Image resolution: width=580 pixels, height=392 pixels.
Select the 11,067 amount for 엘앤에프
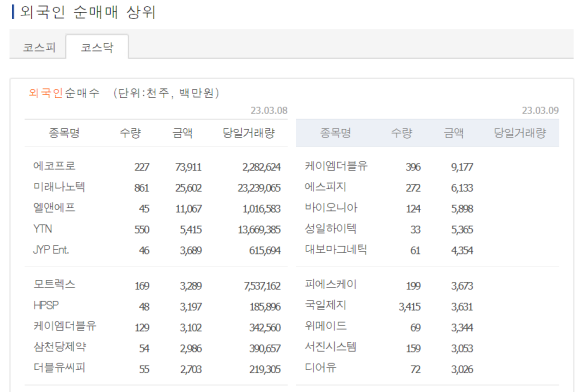(x=188, y=209)
